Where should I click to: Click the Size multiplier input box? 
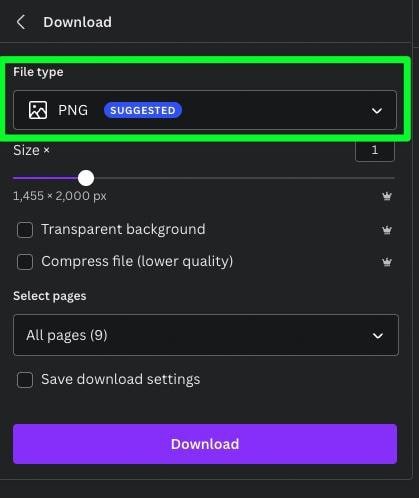click(x=375, y=150)
